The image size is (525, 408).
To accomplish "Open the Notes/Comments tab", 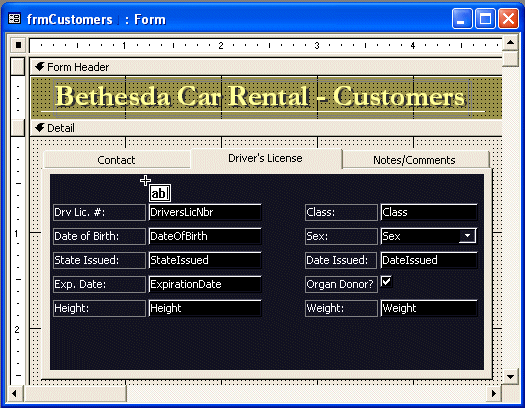I will click(415, 160).
